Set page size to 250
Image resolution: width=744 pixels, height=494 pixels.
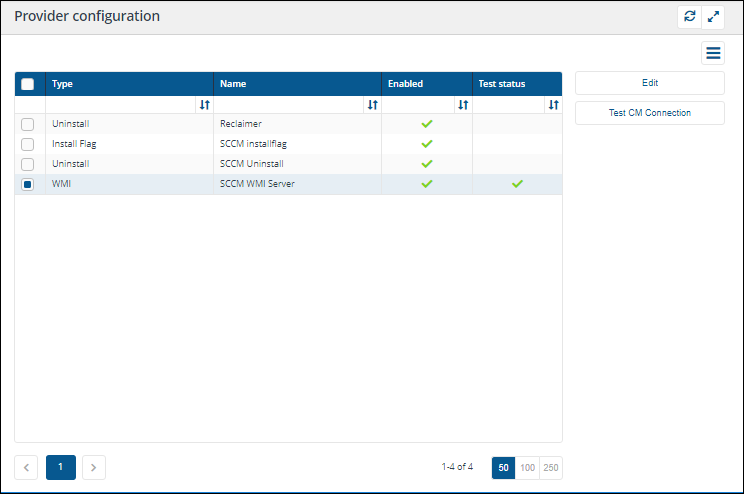click(551, 467)
